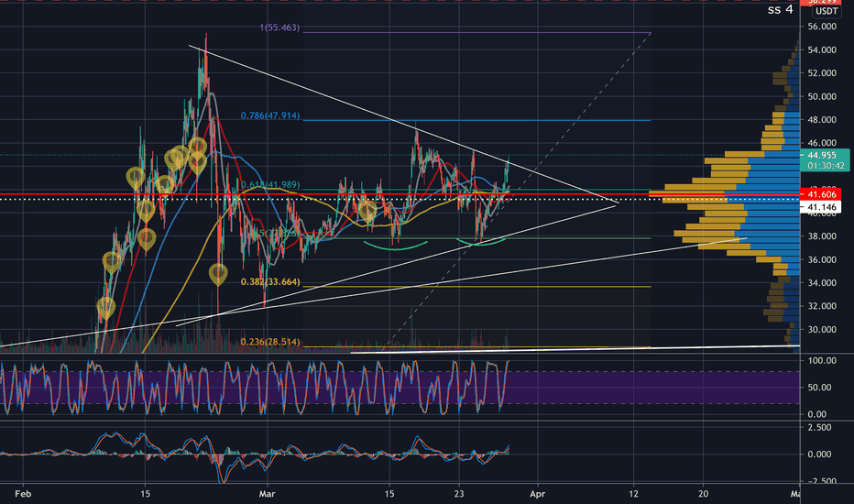Select the yellow pin marker in mid-March

coord(368,213)
